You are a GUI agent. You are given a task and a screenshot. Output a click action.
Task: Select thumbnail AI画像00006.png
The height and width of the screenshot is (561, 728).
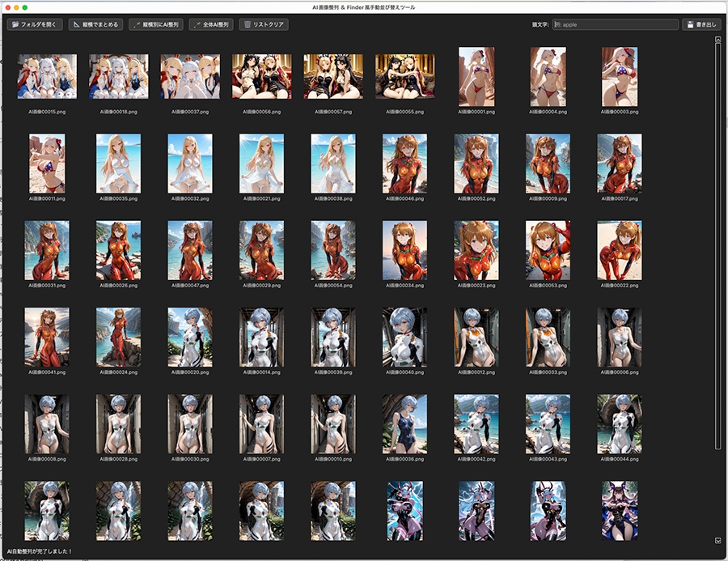pos(620,338)
